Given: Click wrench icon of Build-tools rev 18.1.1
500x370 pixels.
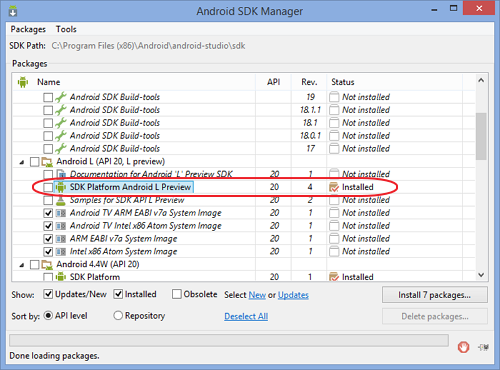Looking at the screenshot, I should 61,110.
